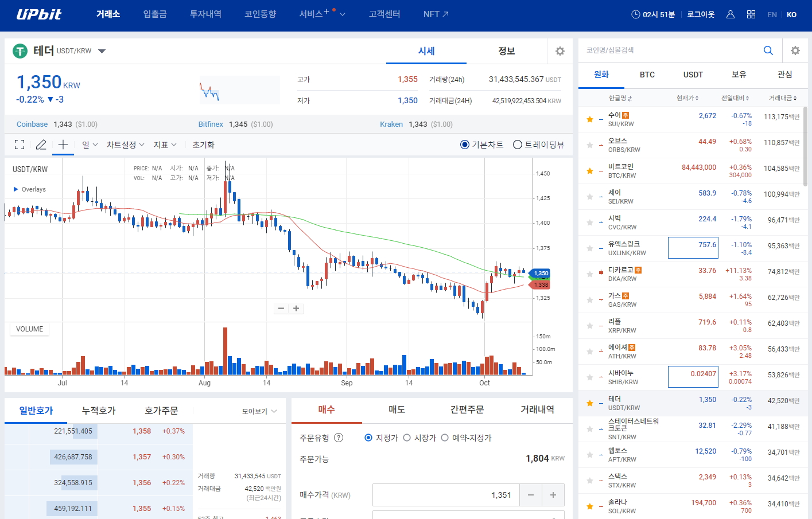
Task: Open the user profile icon
Action: (731, 14)
